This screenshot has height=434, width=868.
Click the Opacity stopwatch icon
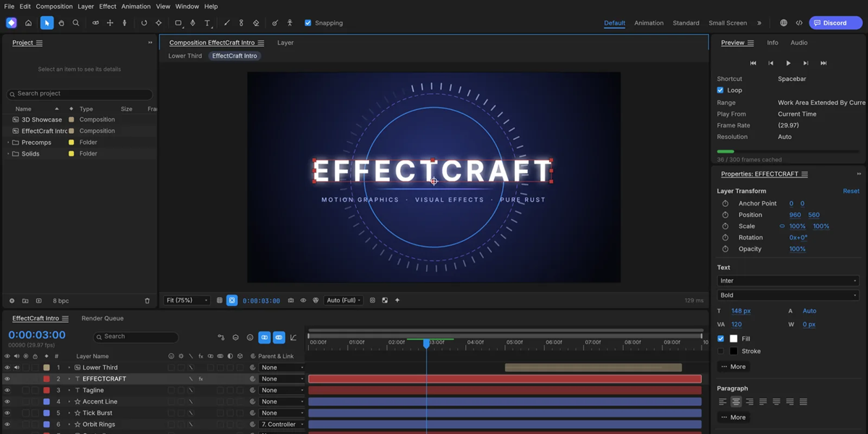725,249
